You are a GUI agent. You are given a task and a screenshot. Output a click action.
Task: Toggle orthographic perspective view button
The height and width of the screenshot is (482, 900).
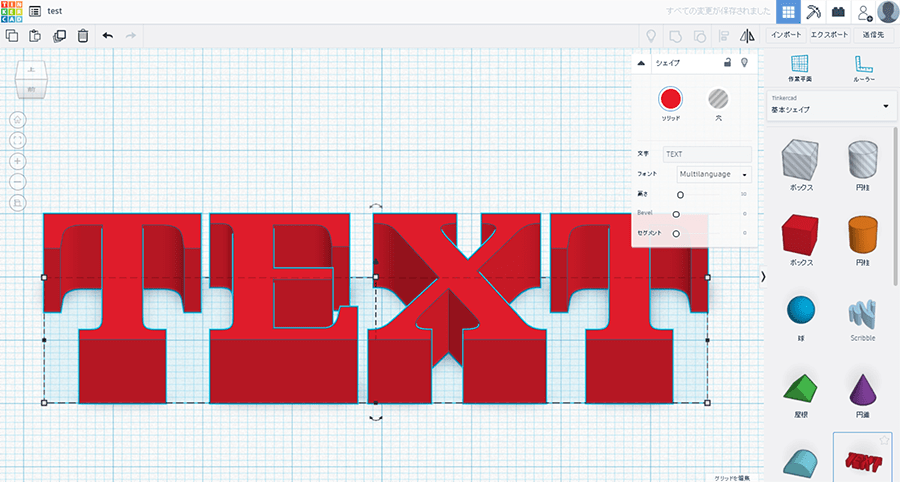click(18, 203)
